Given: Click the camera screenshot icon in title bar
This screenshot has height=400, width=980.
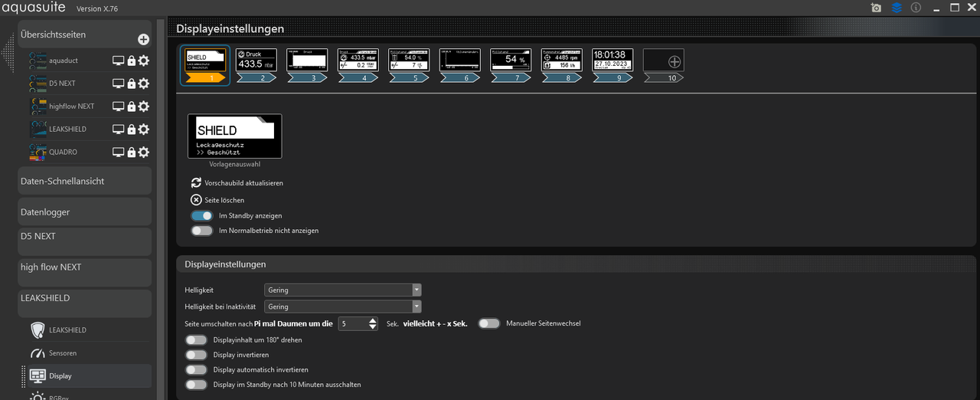Looking at the screenshot, I should pyautogui.click(x=877, y=8).
